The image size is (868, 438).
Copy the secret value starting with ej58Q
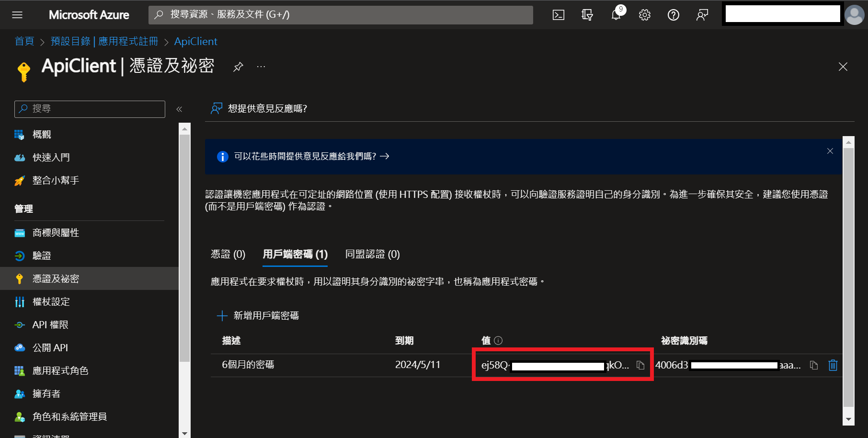tap(640, 366)
